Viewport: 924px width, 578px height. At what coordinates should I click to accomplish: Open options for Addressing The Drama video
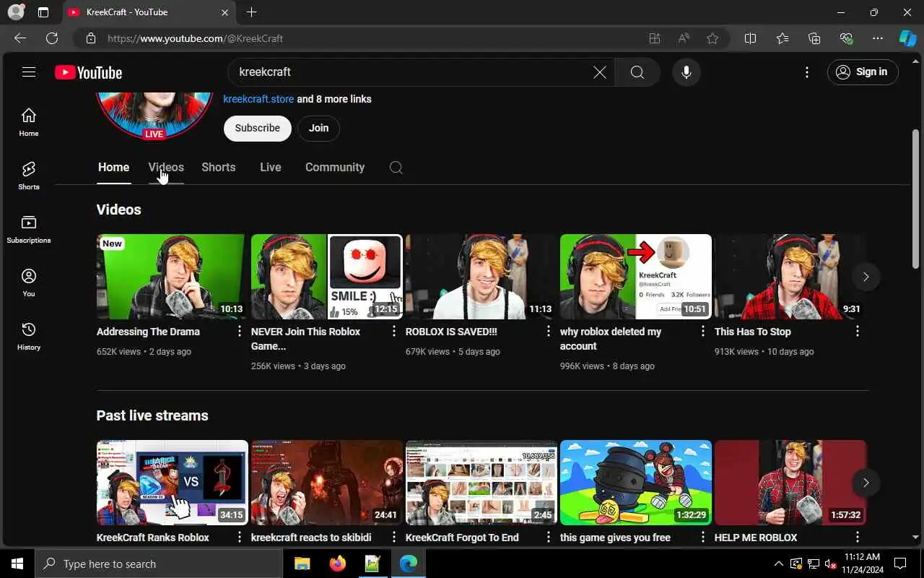coord(240,332)
